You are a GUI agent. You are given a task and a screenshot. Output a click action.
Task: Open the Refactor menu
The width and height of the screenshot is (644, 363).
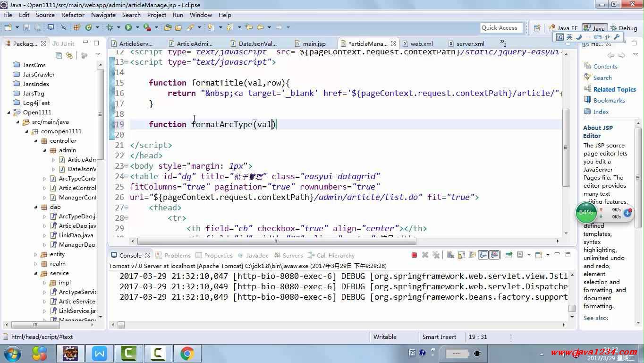click(x=73, y=15)
